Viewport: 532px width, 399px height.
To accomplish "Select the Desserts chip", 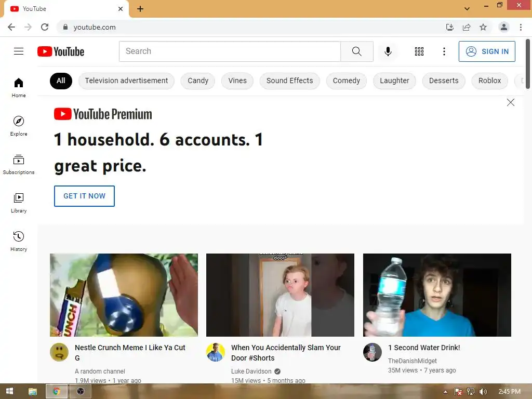I will tap(444, 81).
